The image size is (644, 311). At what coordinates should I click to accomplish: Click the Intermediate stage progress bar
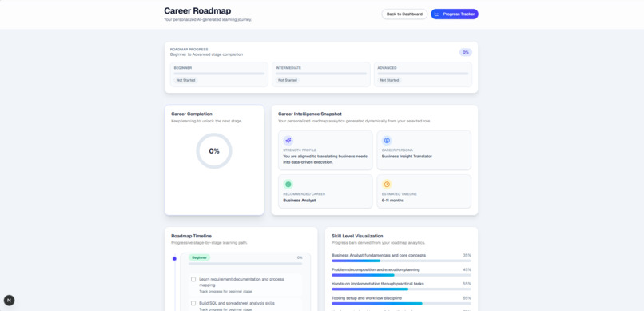[320, 74]
